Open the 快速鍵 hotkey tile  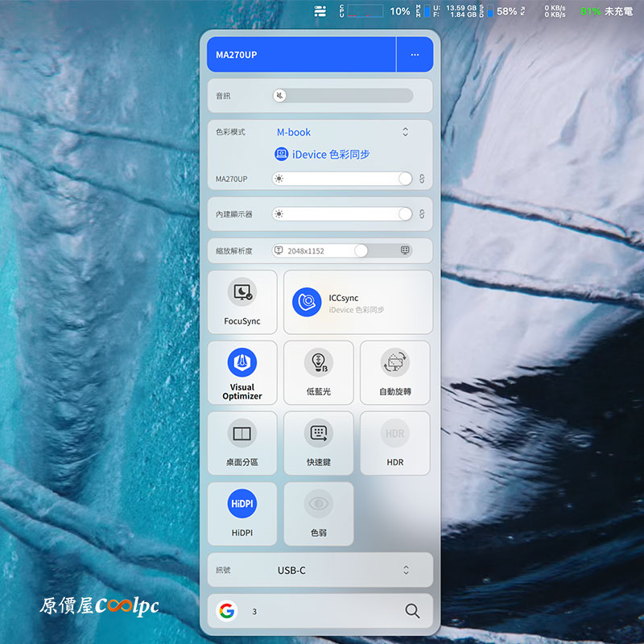click(319, 443)
